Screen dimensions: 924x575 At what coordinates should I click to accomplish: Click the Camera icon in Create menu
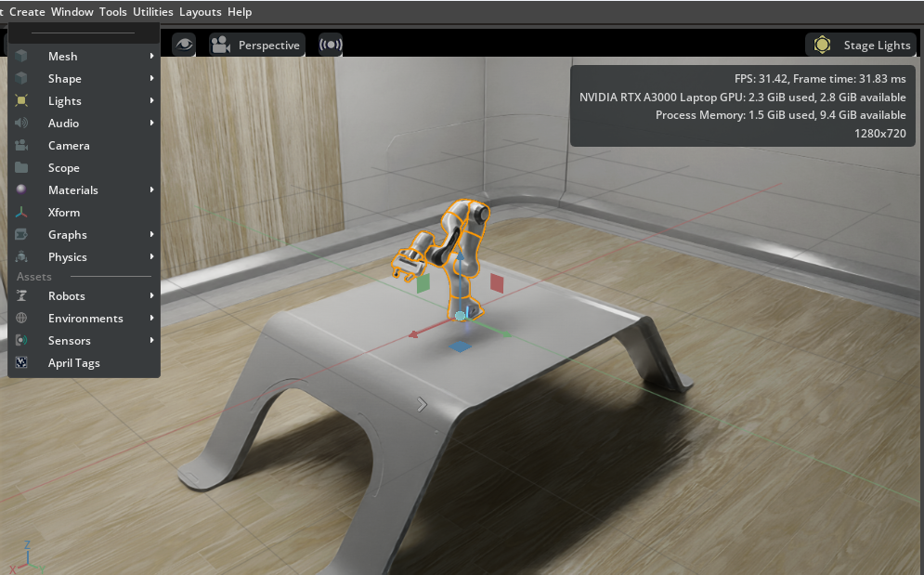click(x=21, y=146)
